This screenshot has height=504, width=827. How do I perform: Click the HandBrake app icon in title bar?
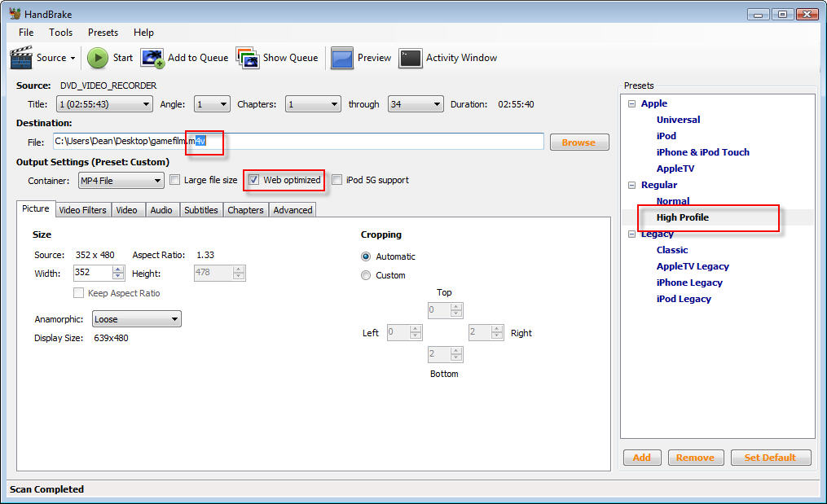point(15,14)
